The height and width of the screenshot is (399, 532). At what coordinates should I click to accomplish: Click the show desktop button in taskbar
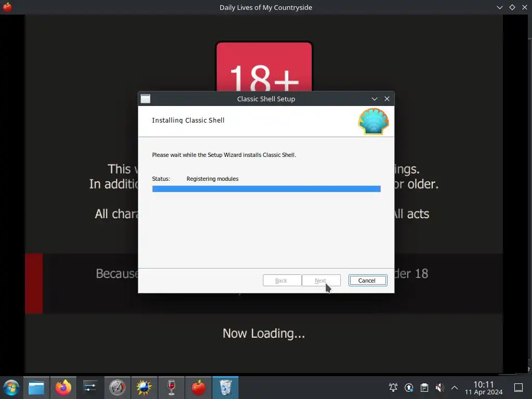click(518, 388)
